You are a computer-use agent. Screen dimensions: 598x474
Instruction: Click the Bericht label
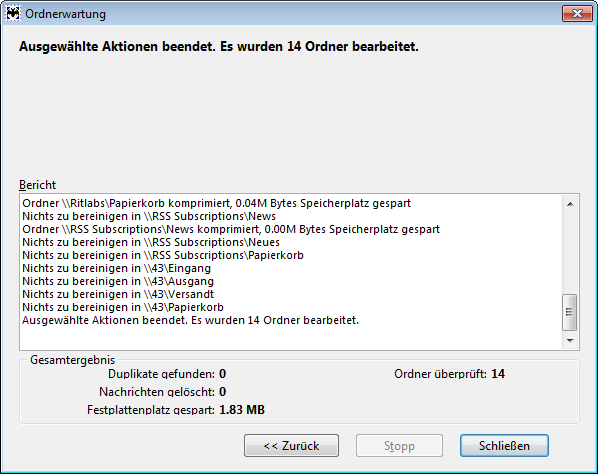pos(37,185)
